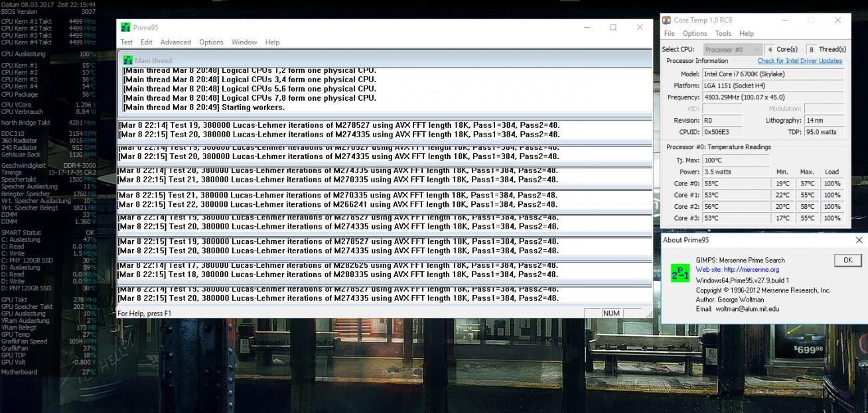Open the File menu in Core Temp
The image size is (868, 413).
(x=669, y=33)
